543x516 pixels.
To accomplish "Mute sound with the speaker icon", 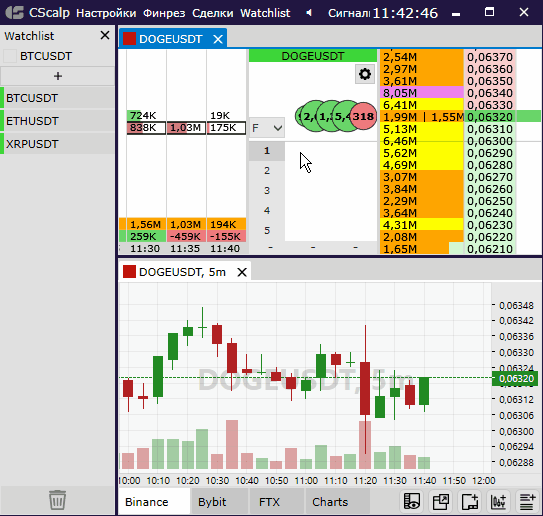I will click(309, 13).
